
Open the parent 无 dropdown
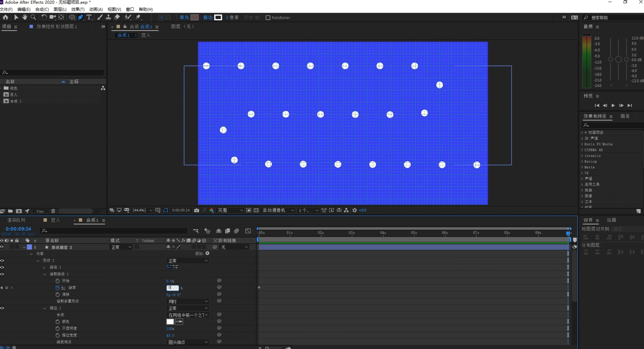(x=234, y=247)
